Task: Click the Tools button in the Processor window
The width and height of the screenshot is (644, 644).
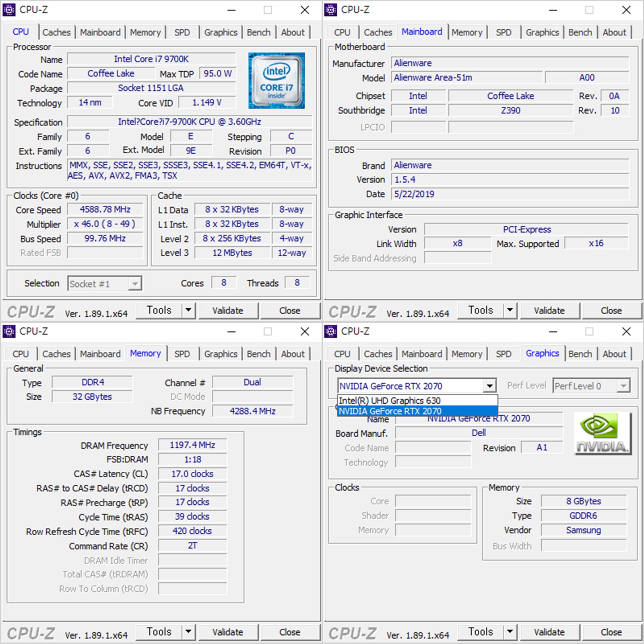Action: [x=159, y=310]
